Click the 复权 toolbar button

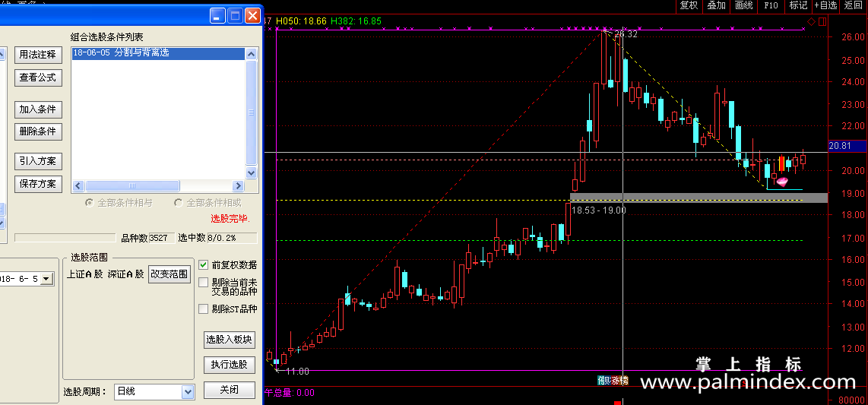pyautogui.click(x=689, y=5)
